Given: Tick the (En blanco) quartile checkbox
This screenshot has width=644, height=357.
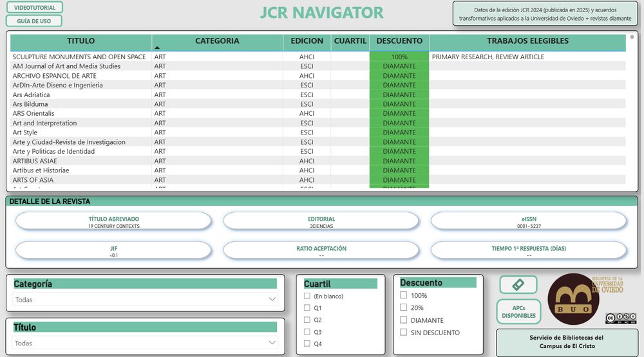Looking at the screenshot, I should [307, 296].
